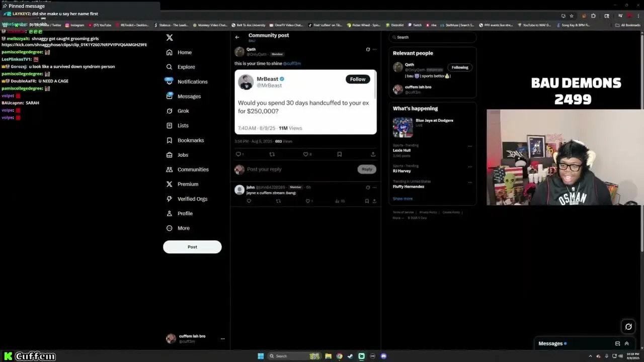Open Grok from the sidebar

[x=178, y=111]
